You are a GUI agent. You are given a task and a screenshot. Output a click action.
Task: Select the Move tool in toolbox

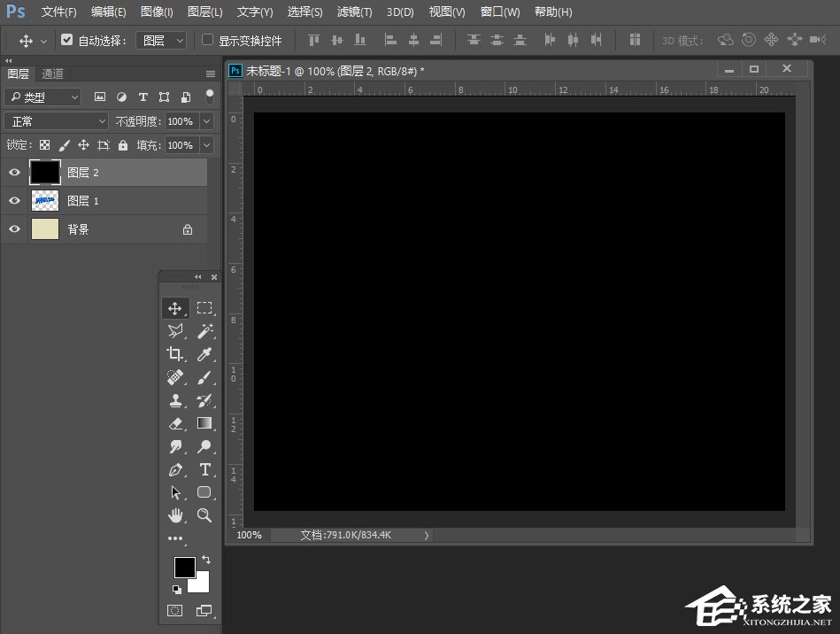(175, 308)
